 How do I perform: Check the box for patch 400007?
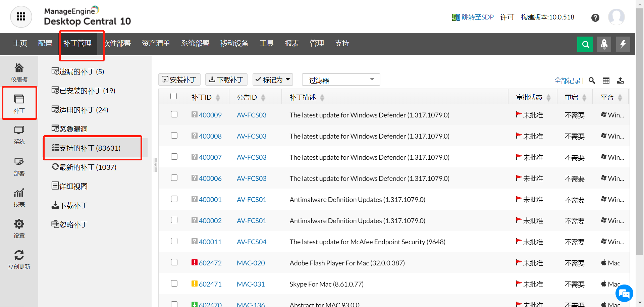(174, 157)
